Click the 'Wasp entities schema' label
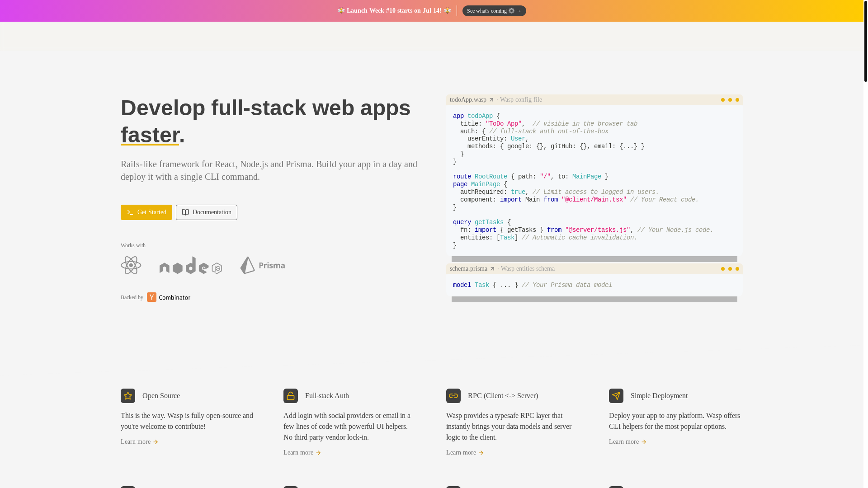Screen dimensions: 868x488 528,269
